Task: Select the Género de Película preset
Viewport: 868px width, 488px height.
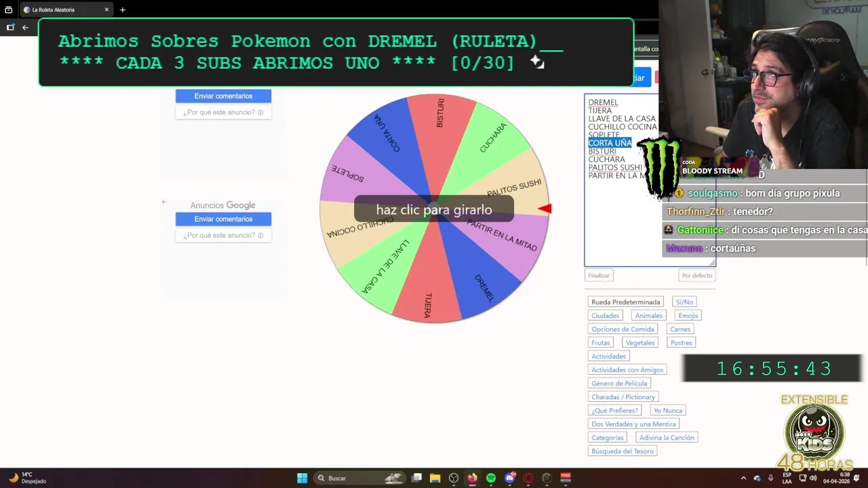Action: pyautogui.click(x=619, y=384)
